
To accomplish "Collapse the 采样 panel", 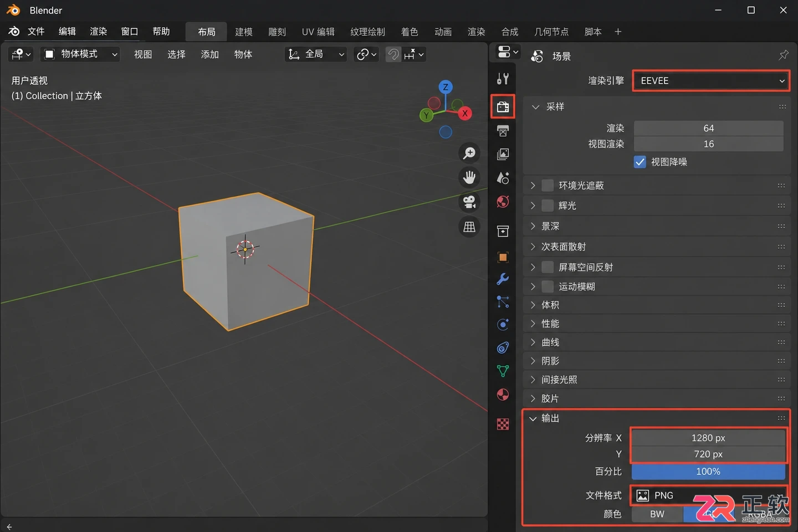I will pyautogui.click(x=657, y=106).
